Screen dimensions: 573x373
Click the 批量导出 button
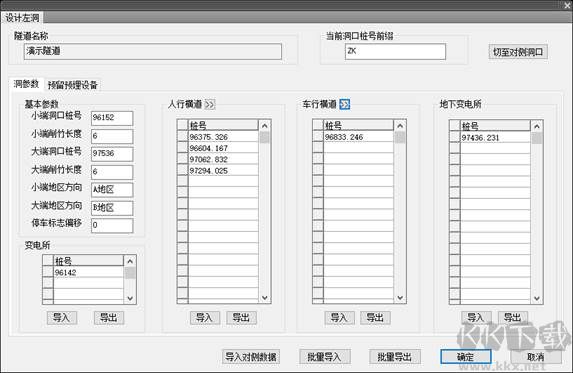tap(395, 357)
